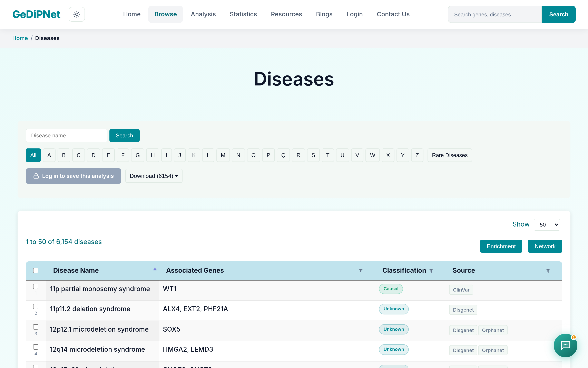Click the Source column filter icon
The width and height of the screenshot is (588, 368).
[x=548, y=271]
